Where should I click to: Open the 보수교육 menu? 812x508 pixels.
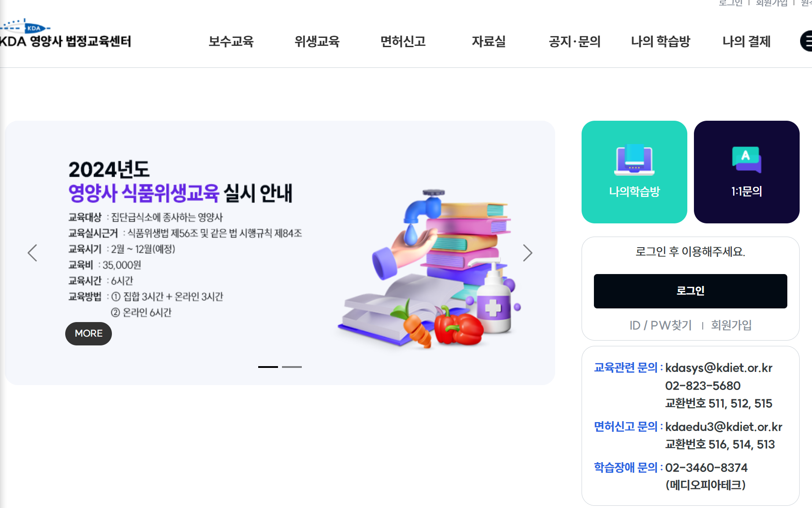231,41
